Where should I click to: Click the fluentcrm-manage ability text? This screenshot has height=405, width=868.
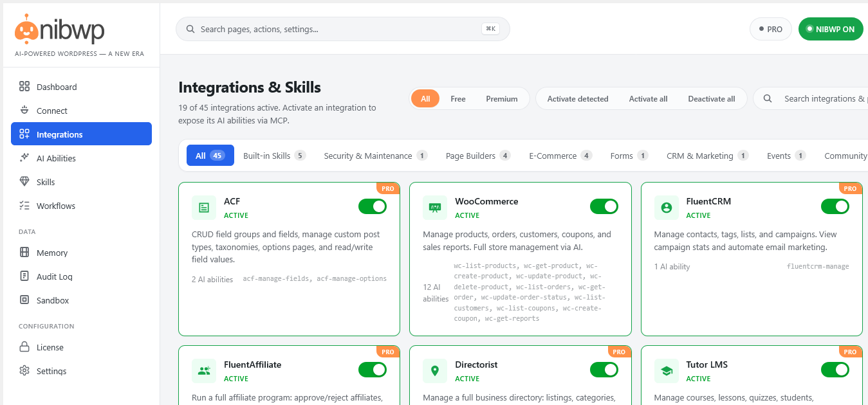(x=818, y=266)
